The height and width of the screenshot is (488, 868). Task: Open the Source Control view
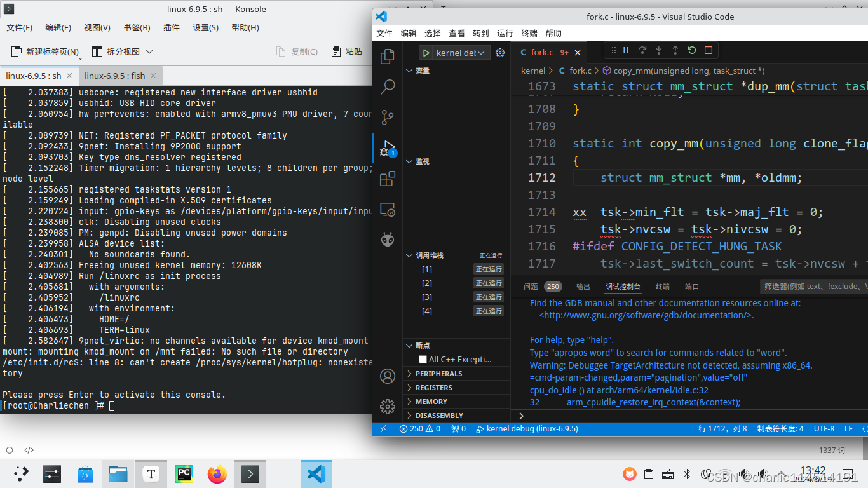(388, 117)
